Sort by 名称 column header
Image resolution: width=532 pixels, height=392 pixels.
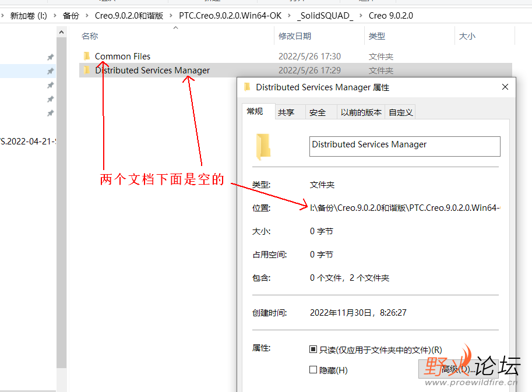[90, 36]
